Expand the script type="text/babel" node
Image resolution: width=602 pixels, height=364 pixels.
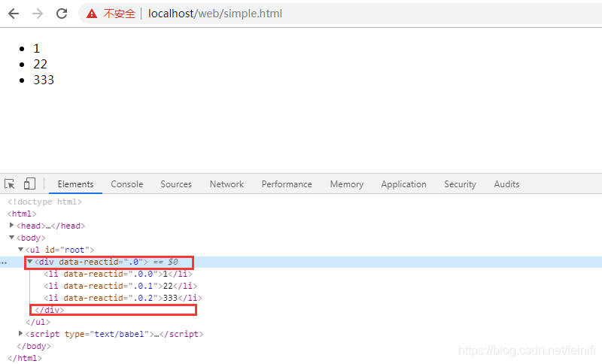coord(21,333)
